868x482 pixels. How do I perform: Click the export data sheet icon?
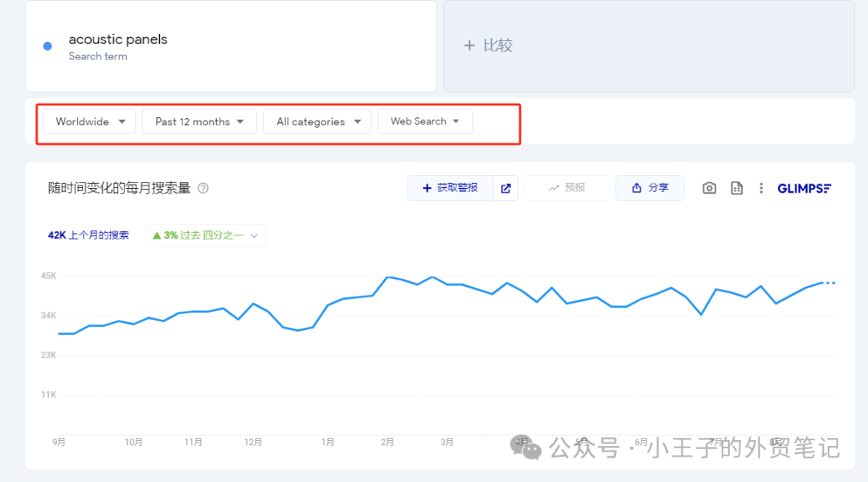click(736, 188)
